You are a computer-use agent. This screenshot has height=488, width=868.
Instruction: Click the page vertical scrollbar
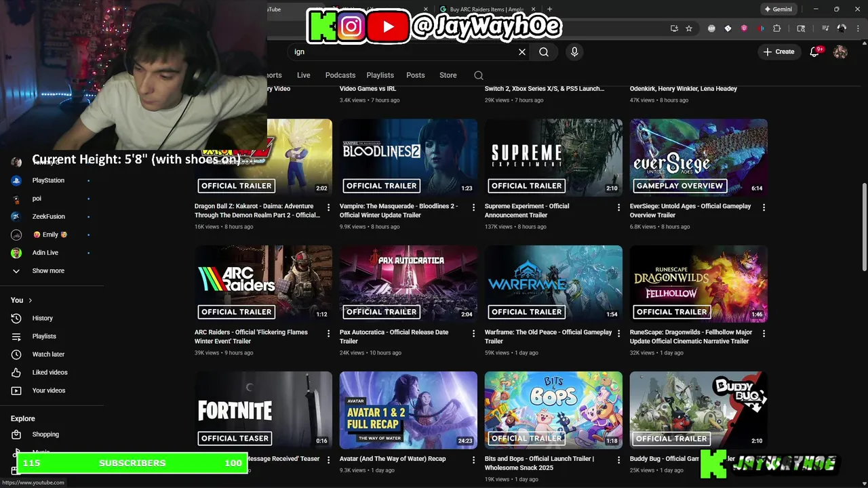click(x=864, y=227)
